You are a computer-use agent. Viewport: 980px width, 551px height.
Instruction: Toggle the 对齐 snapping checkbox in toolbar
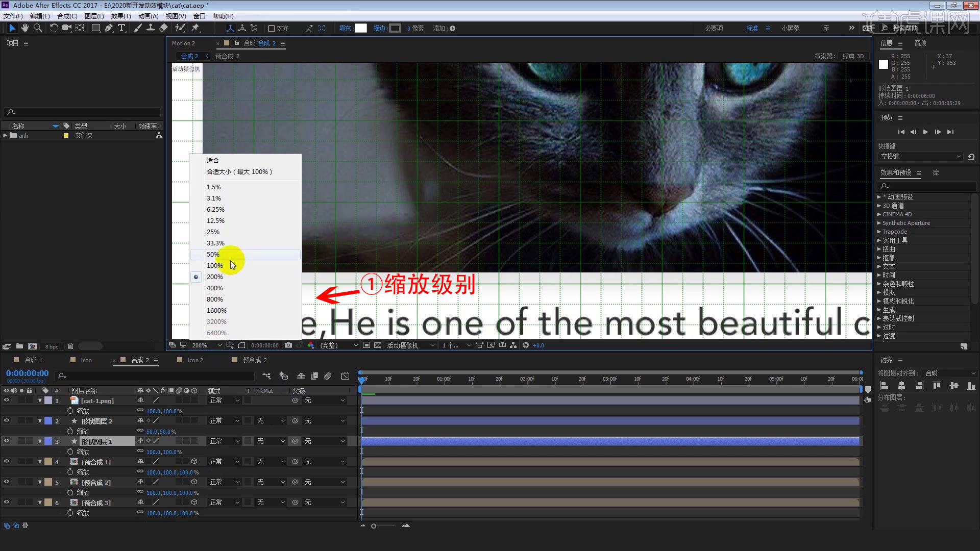pyautogui.click(x=272, y=29)
